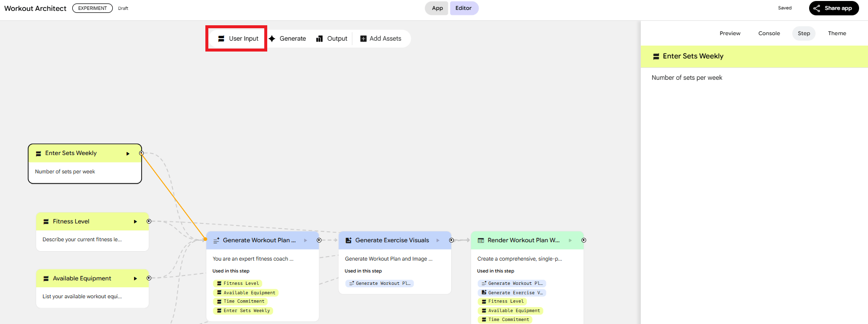Click the Enter Sets Weekly output port
This screenshot has width=868, height=324.
141,154
